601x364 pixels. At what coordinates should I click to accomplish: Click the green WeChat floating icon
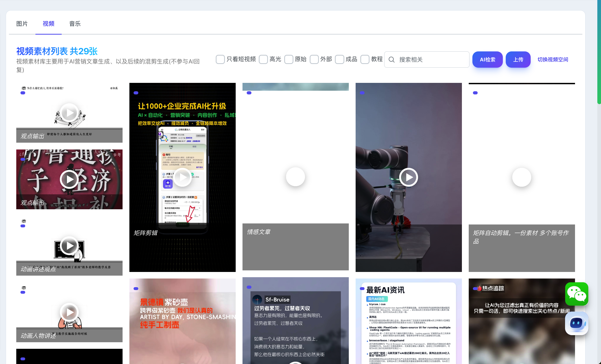[x=576, y=294]
